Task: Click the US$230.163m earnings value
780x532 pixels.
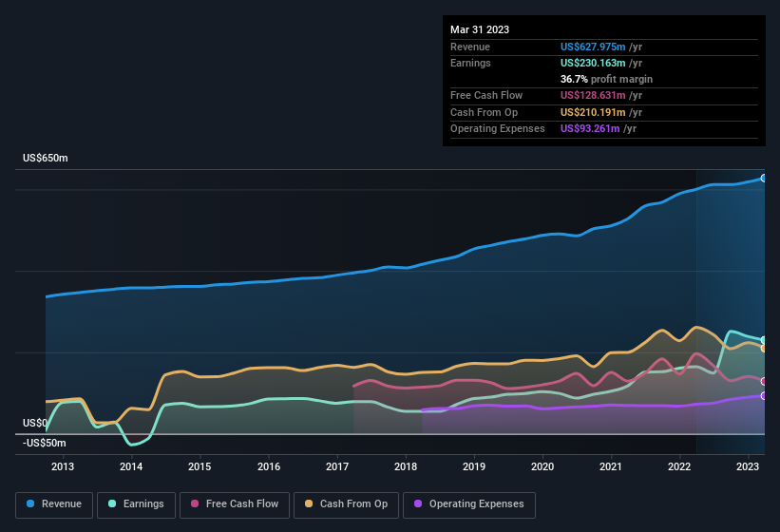Action: tap(593, 63)
